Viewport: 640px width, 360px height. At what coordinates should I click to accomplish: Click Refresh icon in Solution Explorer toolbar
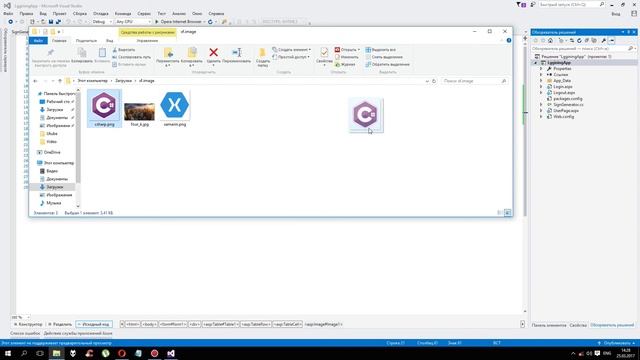tap(579, 40)
